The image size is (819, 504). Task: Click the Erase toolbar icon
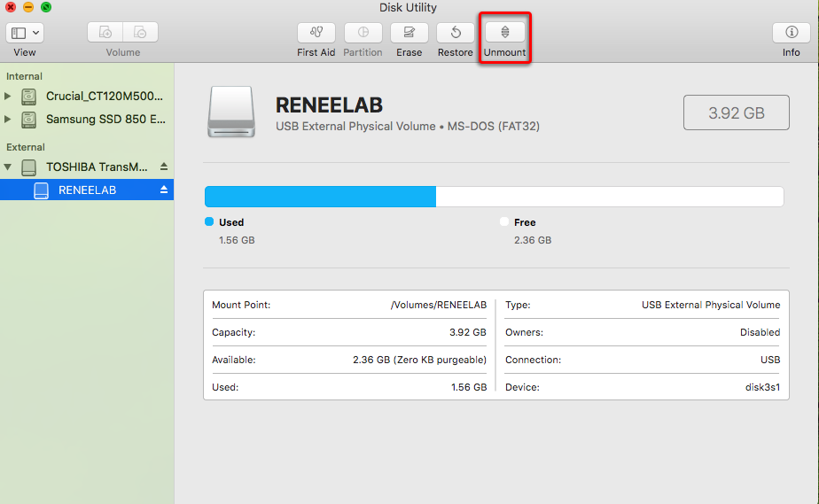(x=409, y=33)
